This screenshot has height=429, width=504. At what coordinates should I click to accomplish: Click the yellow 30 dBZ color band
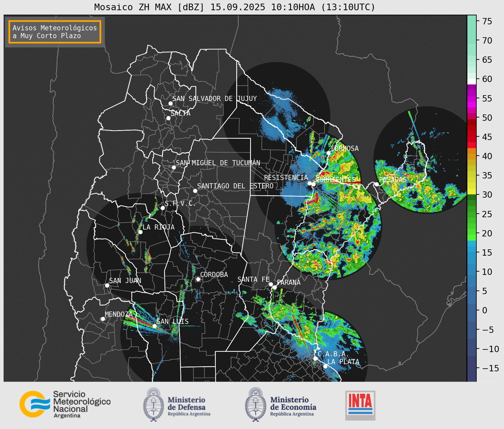(472, 191)
